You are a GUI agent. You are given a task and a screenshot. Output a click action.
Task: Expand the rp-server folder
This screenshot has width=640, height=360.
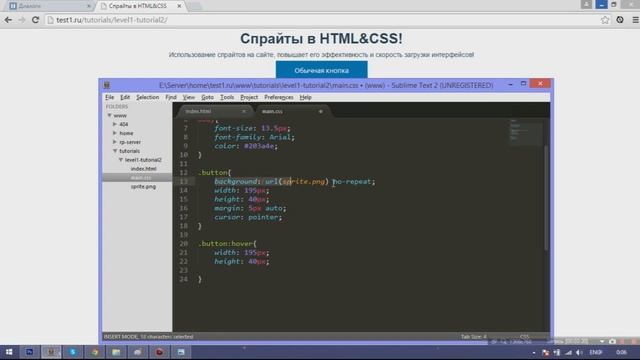coord(115,142)
